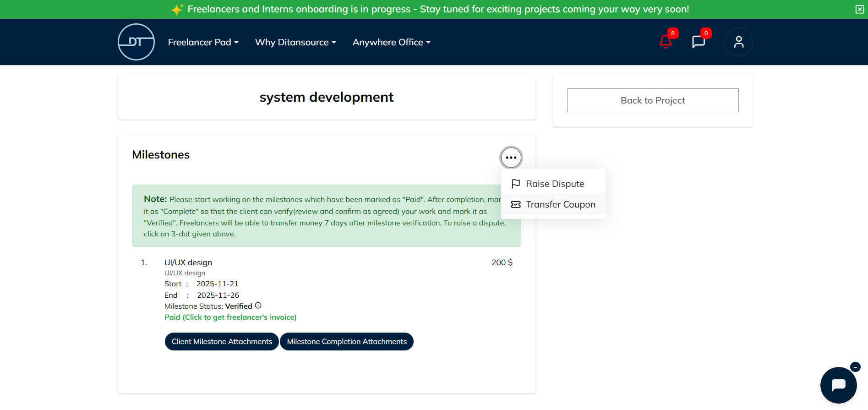
Task: Open Client Milestone Attachments
Action: coord(222,342)
